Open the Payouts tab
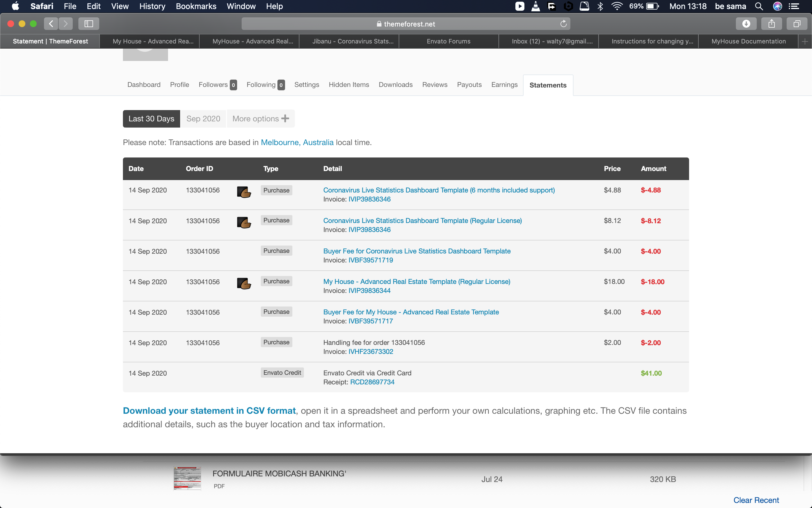 (469, 85)
